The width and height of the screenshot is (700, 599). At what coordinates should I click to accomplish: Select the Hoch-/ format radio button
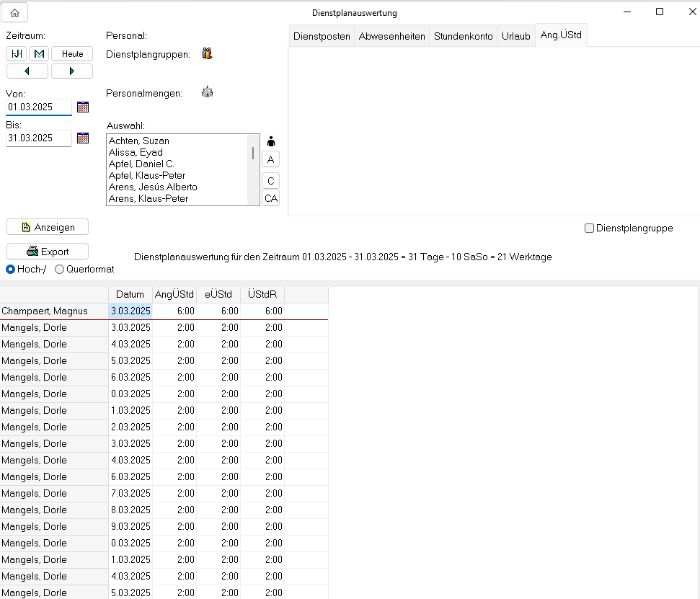click(11, 269)
